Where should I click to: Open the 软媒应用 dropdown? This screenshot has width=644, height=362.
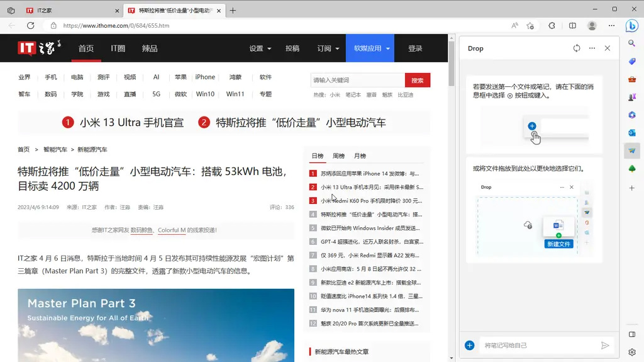tap(372, 48)
